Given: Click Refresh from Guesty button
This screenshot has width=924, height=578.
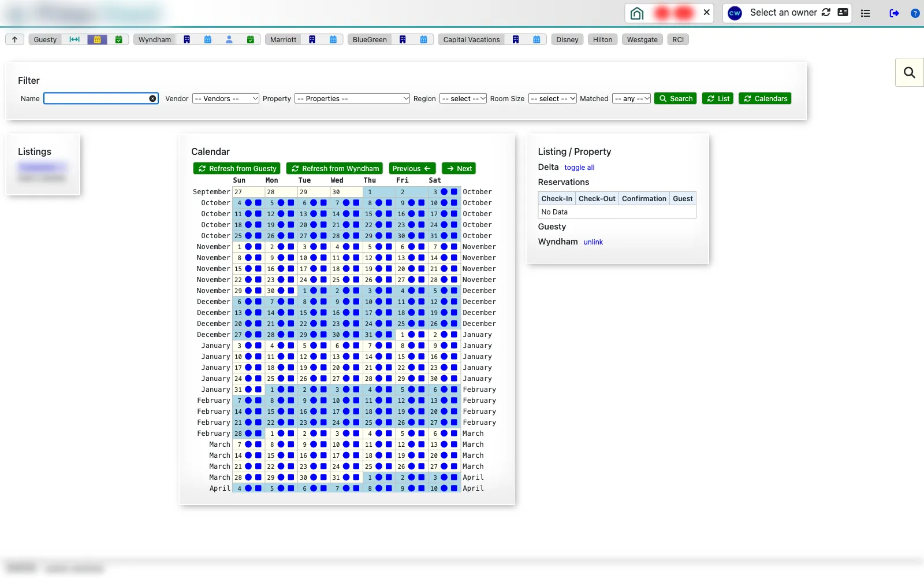Looking at the screenshot, I should [x=237, y=168].
